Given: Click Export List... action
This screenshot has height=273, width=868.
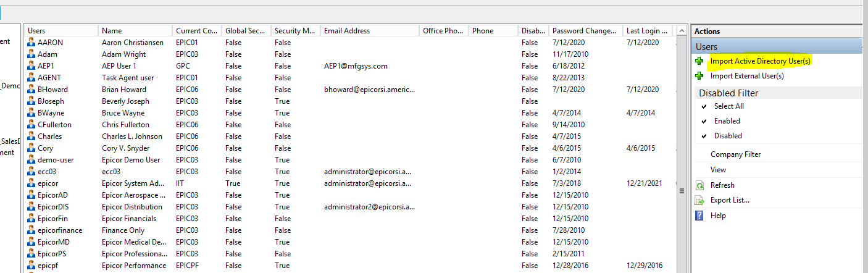Looking at the screenshot, I should 730,200.
